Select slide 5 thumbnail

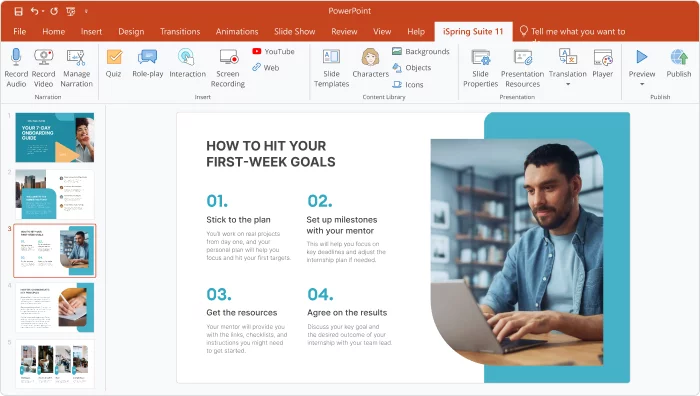[54, 364]
